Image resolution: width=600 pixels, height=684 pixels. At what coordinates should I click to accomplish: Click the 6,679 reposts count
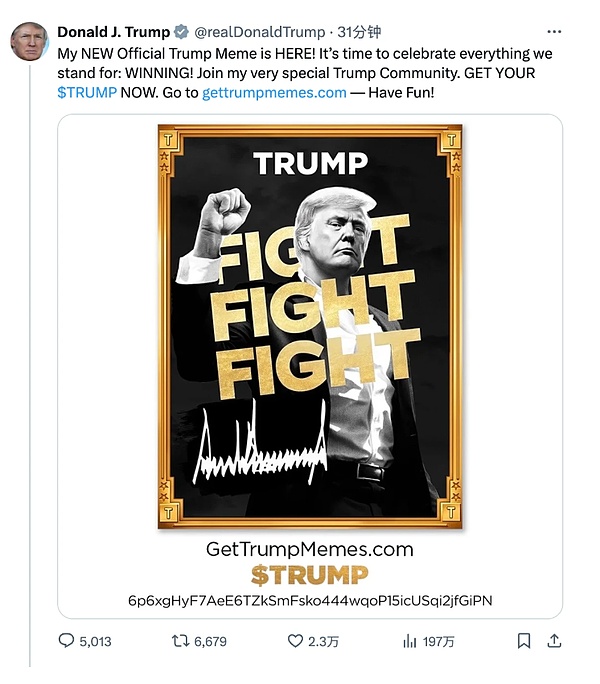[x=210, y=641]
